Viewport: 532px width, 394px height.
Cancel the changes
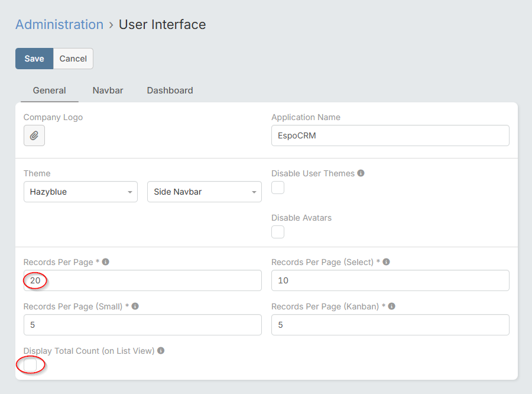(73, 59)
